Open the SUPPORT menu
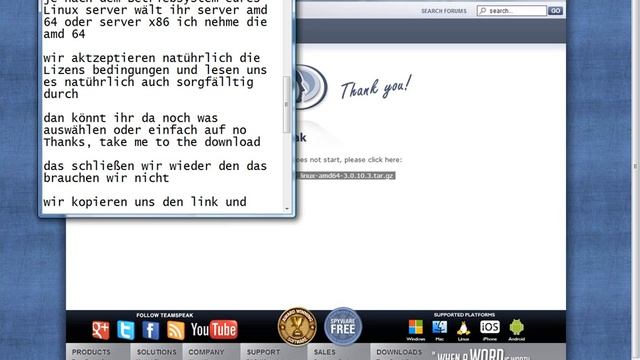The height and width of the screenshot is (360, 640). click(x=263, y=352)
